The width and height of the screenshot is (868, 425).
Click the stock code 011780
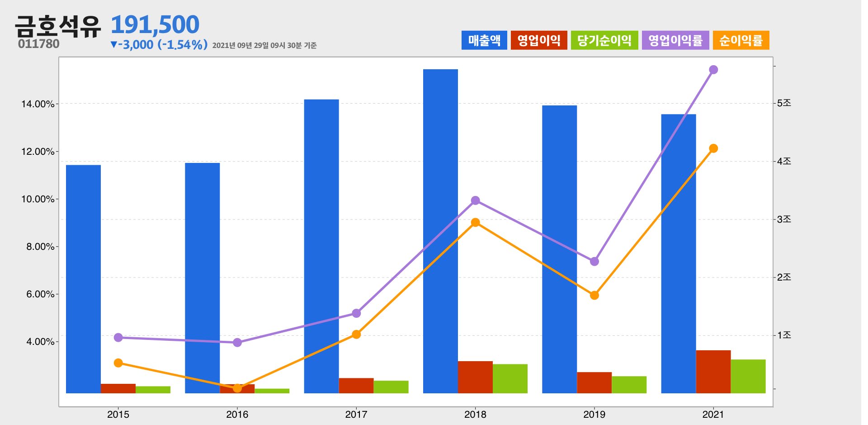[39, 44]
